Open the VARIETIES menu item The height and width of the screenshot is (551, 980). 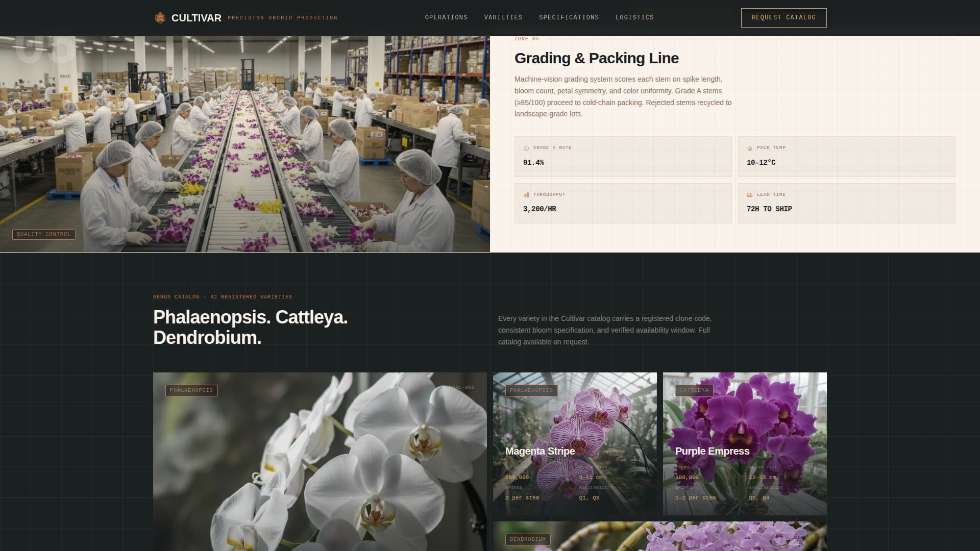[503, 17]
